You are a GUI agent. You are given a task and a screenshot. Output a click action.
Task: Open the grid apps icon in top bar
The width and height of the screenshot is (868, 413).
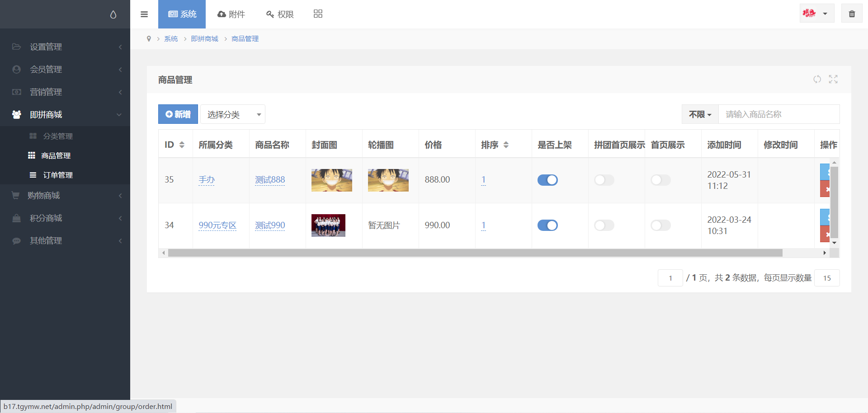coord(318,14)
